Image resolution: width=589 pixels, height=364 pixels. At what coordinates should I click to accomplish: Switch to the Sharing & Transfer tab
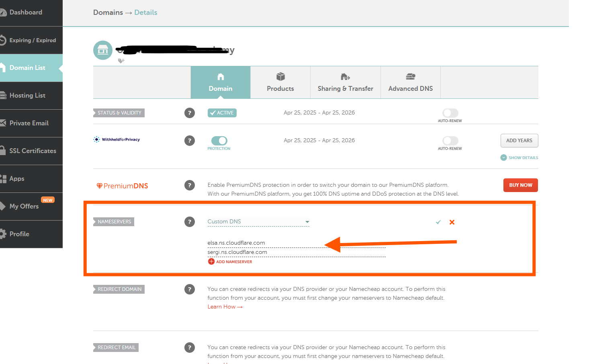point(346,82)
